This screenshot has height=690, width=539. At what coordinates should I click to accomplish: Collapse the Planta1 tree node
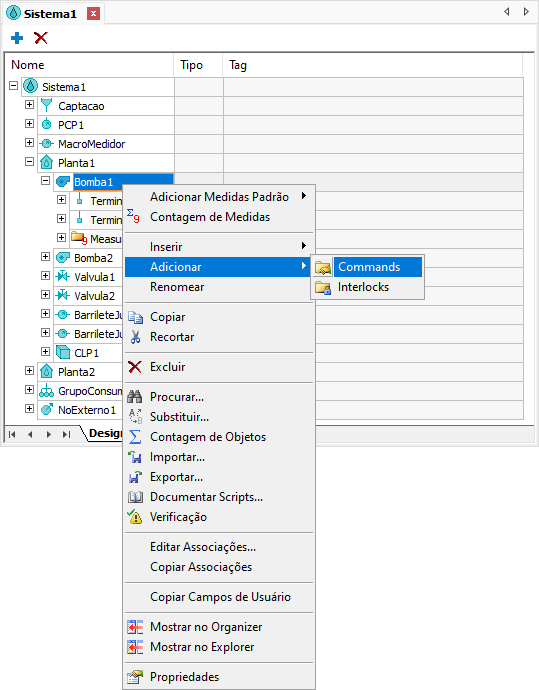[x=29, y=162]
